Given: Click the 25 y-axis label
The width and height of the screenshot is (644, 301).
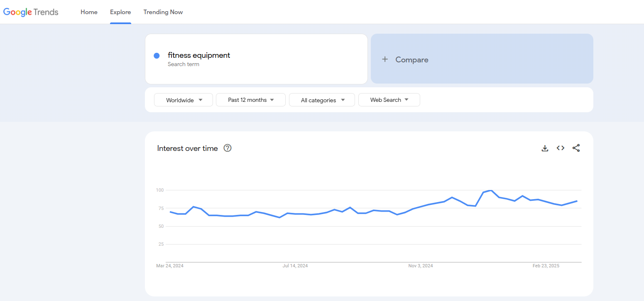Looking at the screenshot, I should pyautogui.click(x=161, y=244).
